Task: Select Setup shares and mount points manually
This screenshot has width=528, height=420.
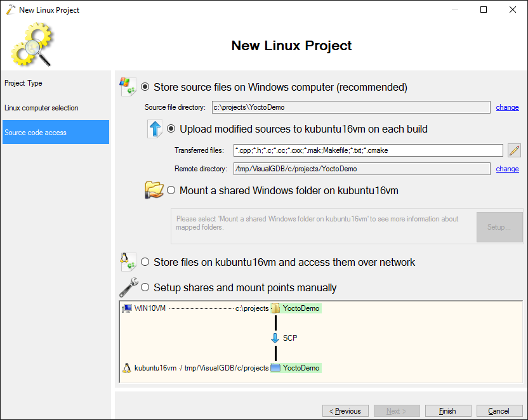Action: click(x=145, y=287)
